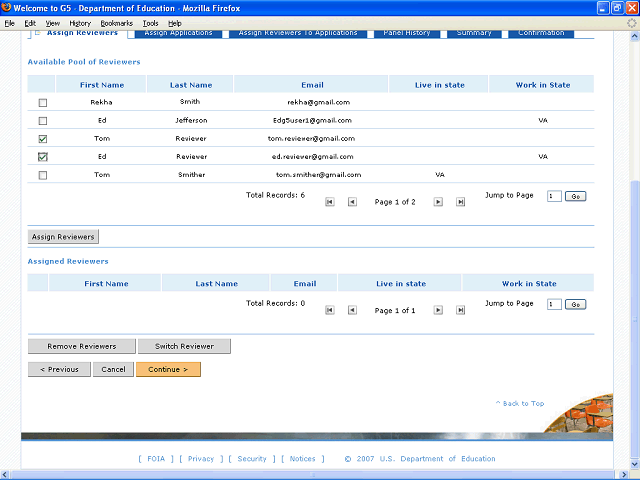Click the horizontal scrollbar right arrow
This screenshot has height=480, width=640.
624,475
